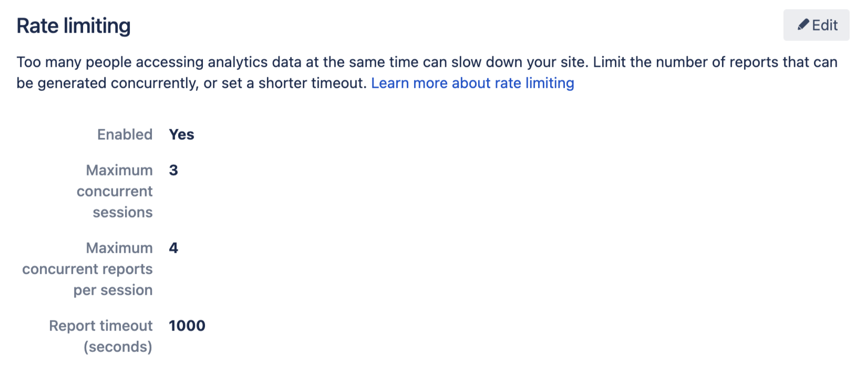Click the rate limiting description paragraph
The width and height of the screenshot is (868, 373).
point(427,72)
